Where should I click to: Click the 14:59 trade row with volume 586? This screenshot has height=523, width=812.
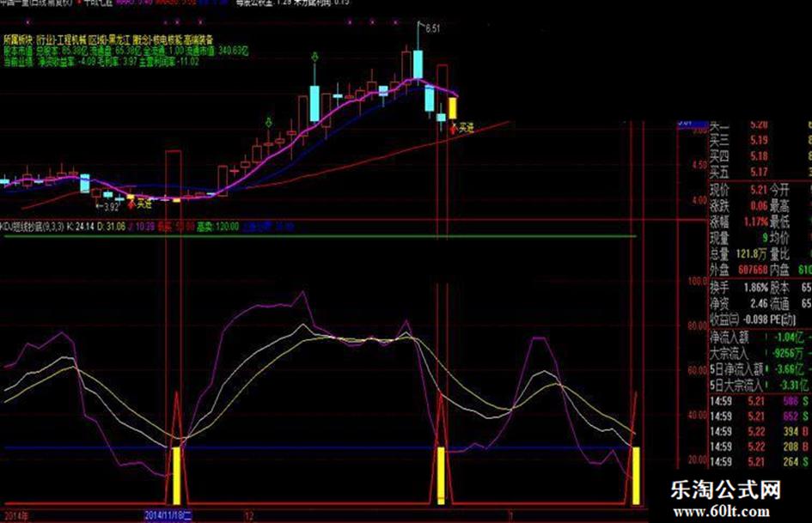click(x=760, y=401)
